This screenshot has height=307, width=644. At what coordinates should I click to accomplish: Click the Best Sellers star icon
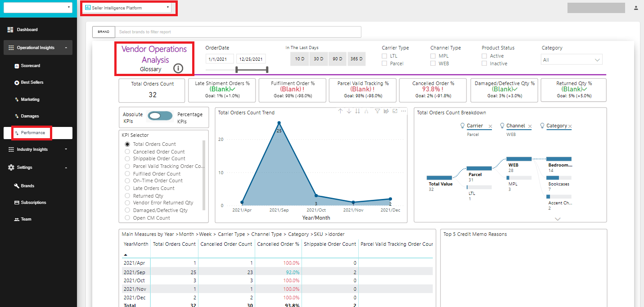point(17,83)
